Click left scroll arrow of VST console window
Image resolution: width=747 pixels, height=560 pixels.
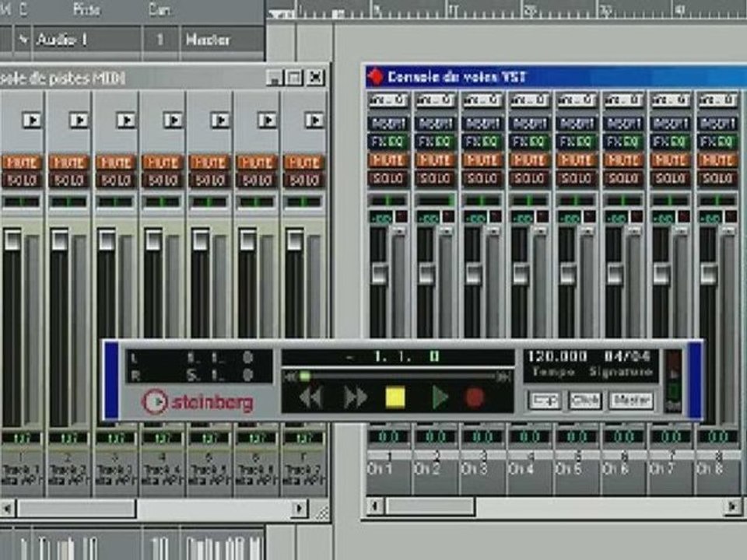pyautogui.click(x=375, y=506)
